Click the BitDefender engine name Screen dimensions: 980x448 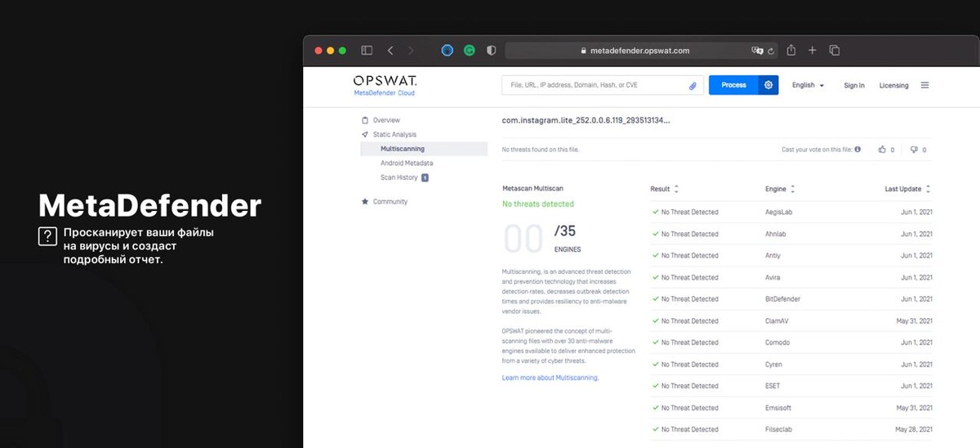[782, 299]
